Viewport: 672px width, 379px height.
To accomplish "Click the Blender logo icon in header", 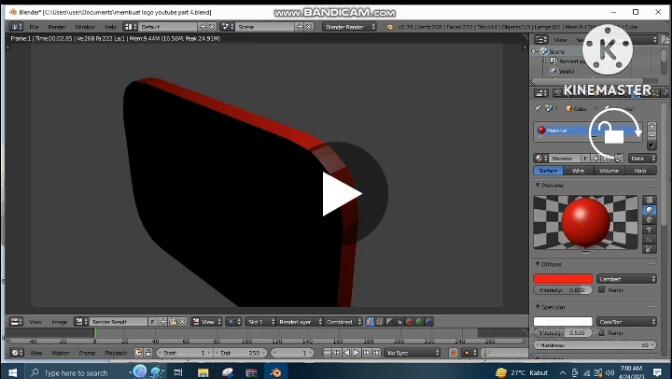I will click(390, 27).
